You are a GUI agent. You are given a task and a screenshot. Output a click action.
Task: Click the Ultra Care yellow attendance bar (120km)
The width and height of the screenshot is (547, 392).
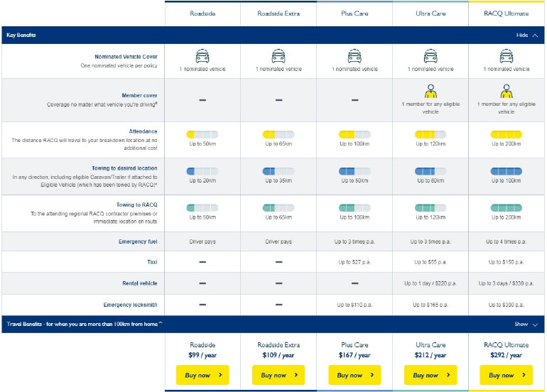tap(430, 135)
